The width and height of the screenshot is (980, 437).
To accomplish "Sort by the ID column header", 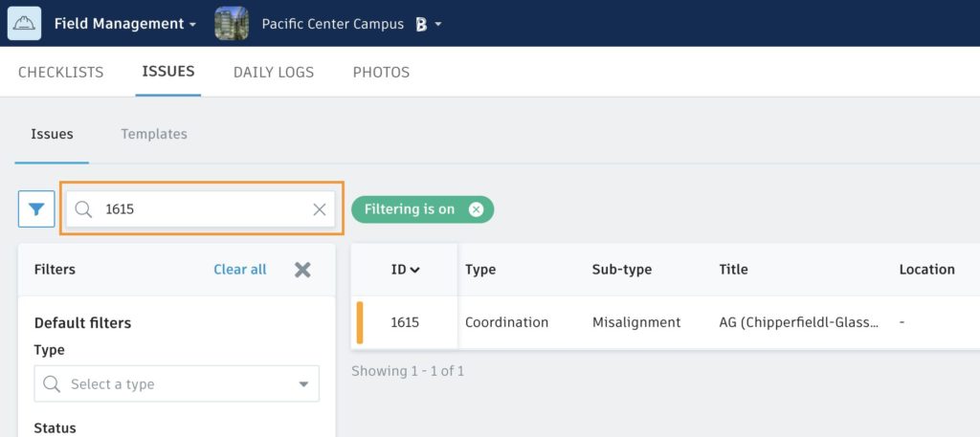I will click(405, 270).
